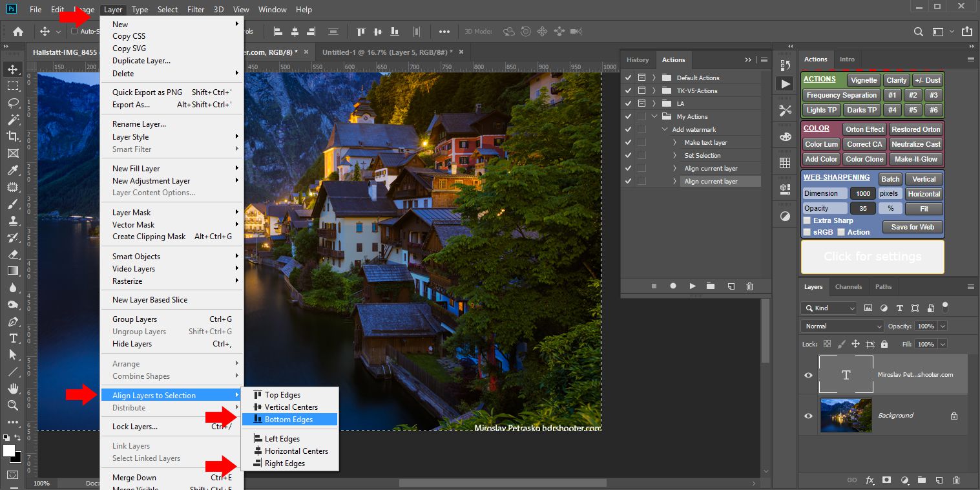Click the Background layer thumbnail

846,416
